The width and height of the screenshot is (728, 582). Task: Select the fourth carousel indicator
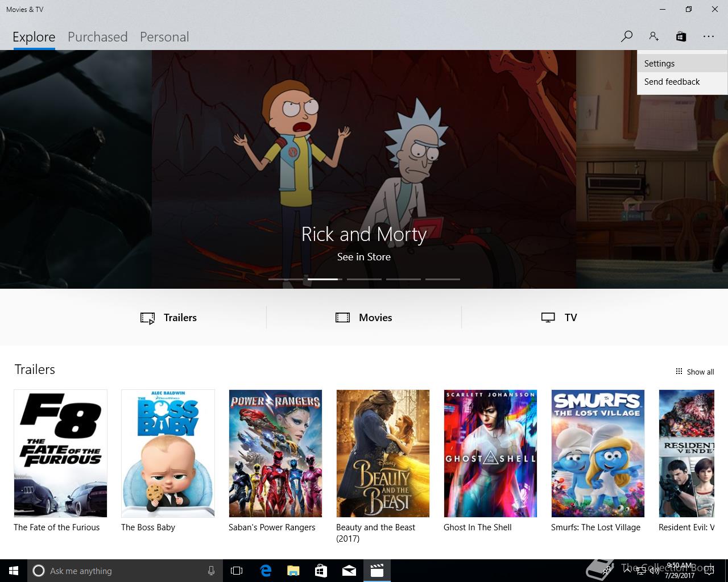(x=403, y=279)
